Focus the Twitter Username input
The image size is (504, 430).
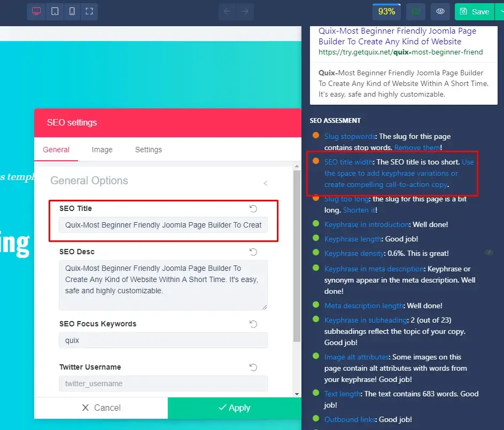[163, 384]
